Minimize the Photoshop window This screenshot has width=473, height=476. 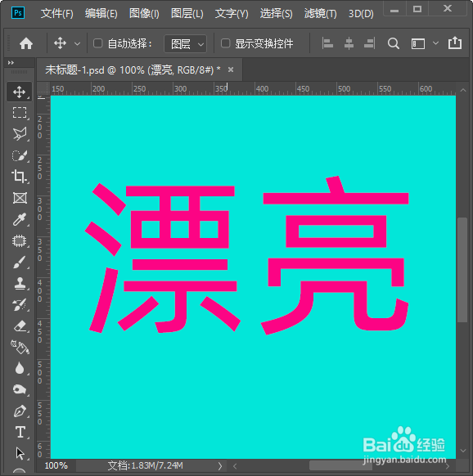(x=394, y=9)
